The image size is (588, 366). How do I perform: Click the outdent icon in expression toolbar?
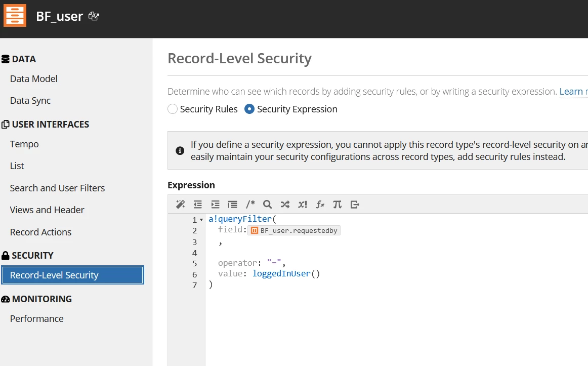[198, 205]
